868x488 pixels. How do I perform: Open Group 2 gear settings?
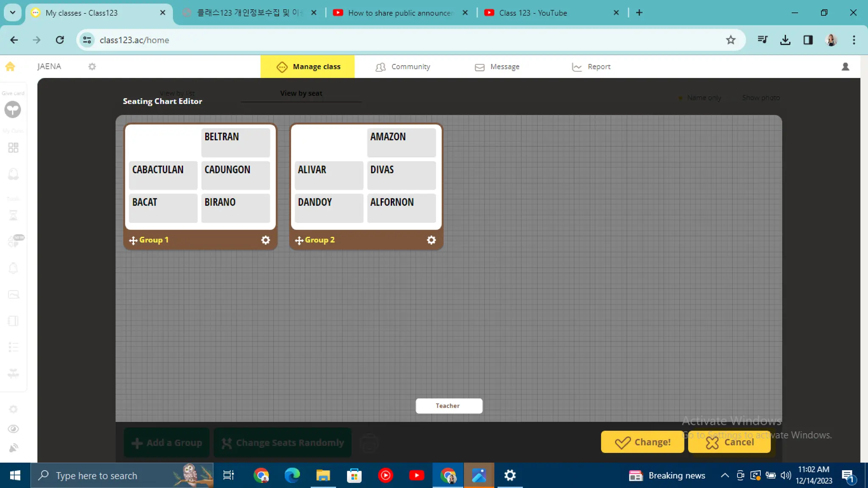pyautogui.click(x=431, y=240)
